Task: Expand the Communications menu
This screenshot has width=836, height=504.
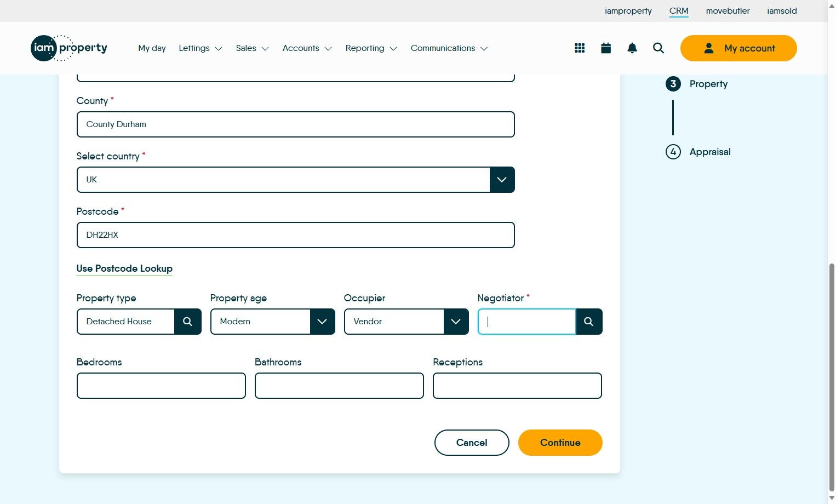Action: (449, 48)
